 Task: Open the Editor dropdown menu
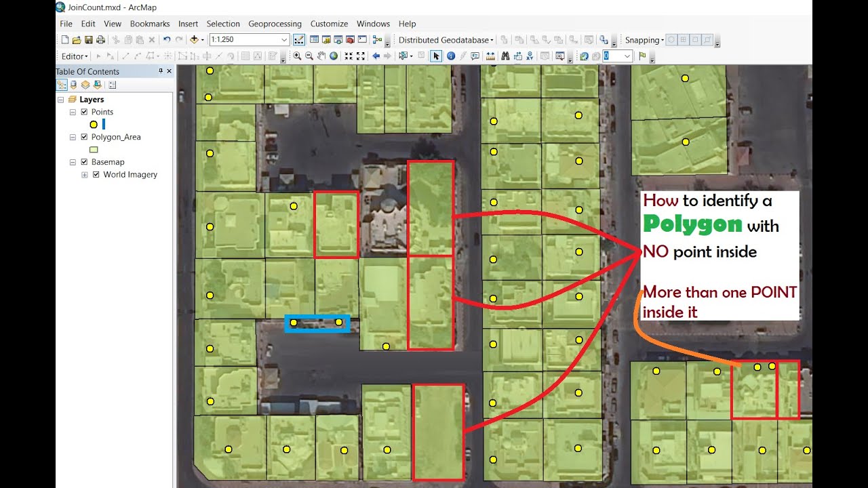(75, 56)
